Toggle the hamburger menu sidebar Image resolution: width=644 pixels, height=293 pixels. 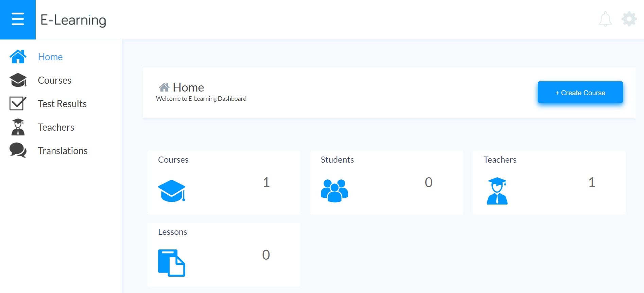click(18, 19)
